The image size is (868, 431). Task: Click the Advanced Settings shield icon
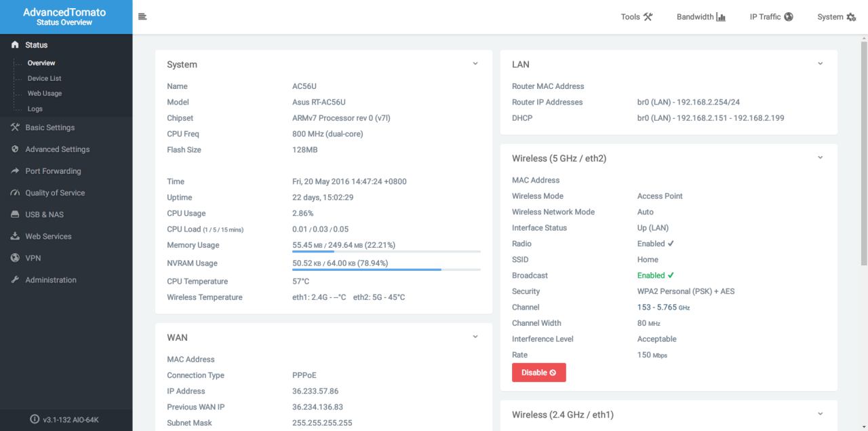(15, 149)
